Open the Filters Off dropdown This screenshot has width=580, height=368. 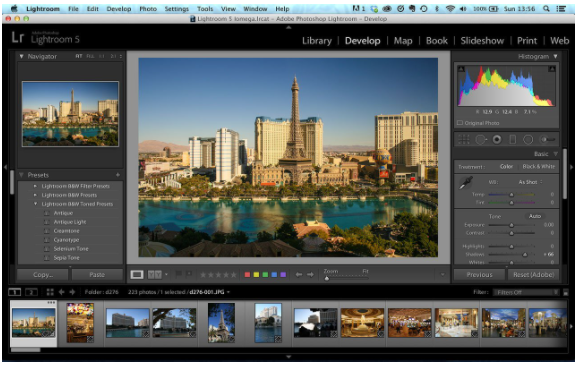click(x=526, y=292)
